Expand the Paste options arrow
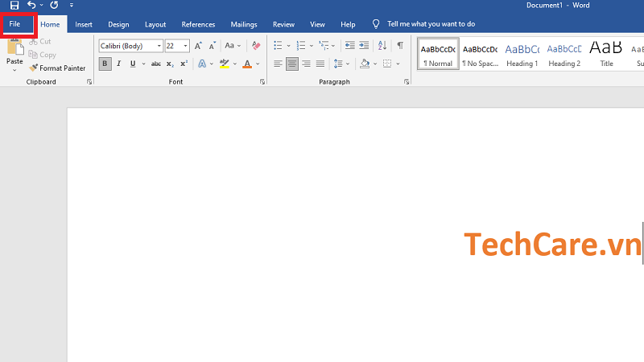 tap(14, 71)
